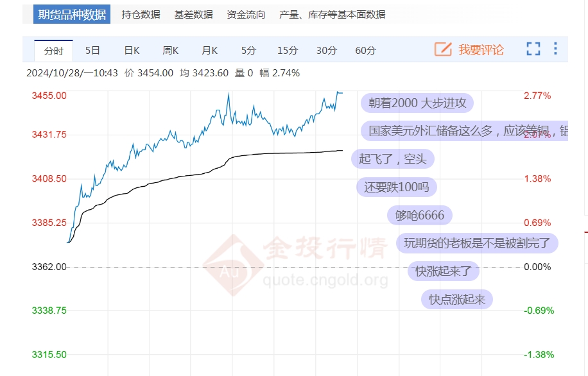Open the 持仓数据 tab
588x376 pixels.
[141, 14]
